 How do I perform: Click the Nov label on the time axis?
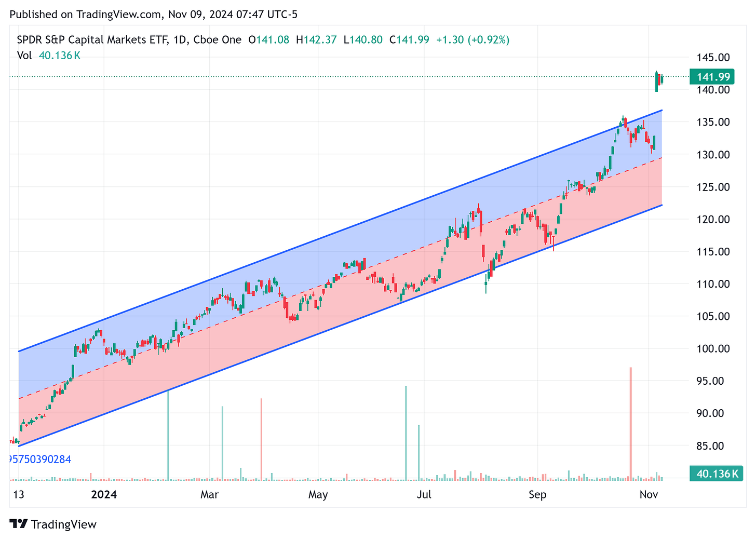649,495
